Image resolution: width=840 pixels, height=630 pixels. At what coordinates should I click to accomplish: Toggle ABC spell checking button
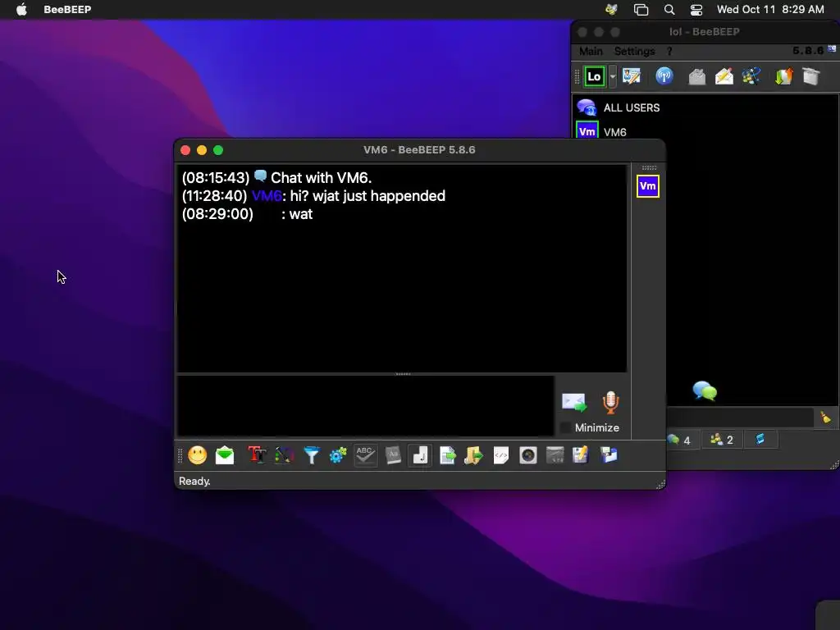point(365,455)
